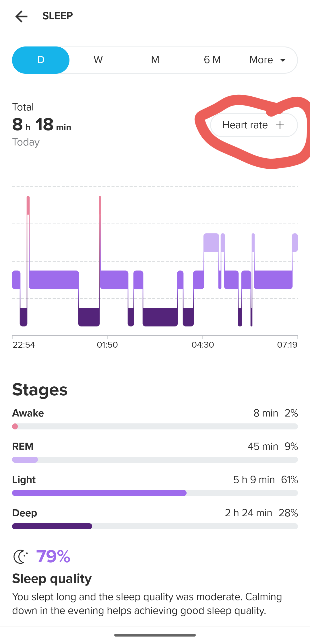The height and width of the screenshot is (644, 310).
Task: Tap the REM stage progress bar
Action: (155, 460)
